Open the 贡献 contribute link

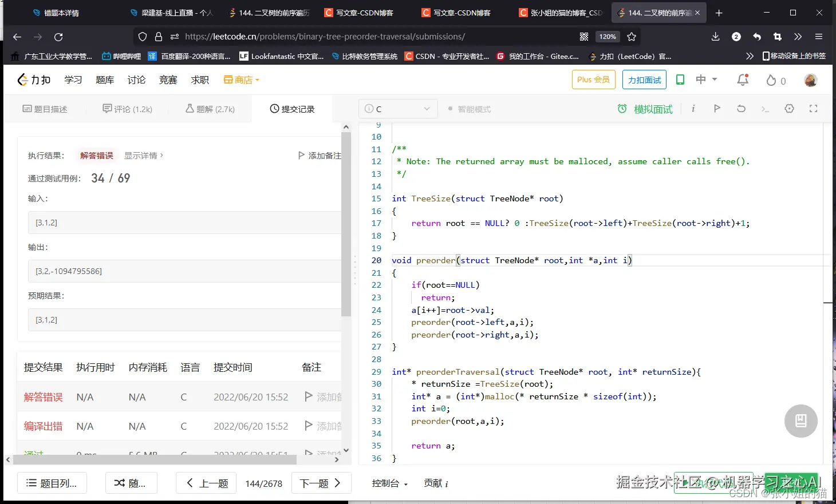(x=436, y=483)
